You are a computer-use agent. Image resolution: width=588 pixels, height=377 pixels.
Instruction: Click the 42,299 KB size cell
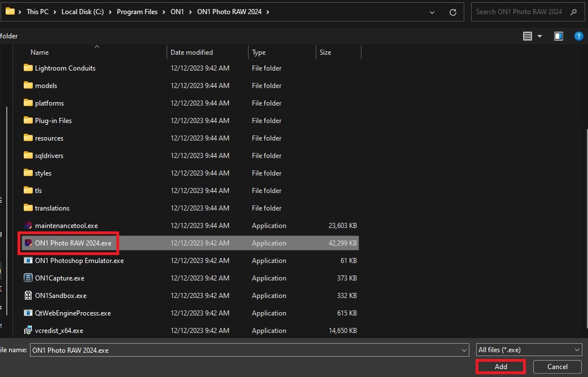(x=342, y=243)
